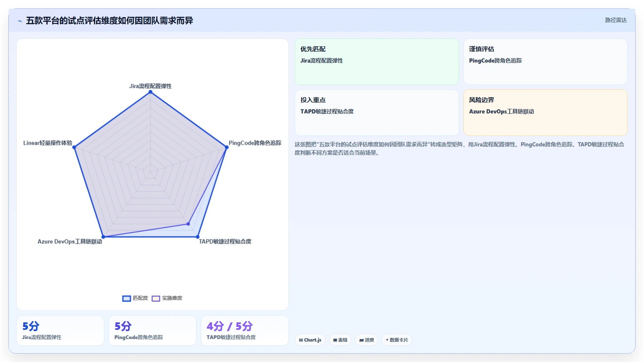Click the TAPD敏捷过程贴合度 axis label
This screenshot has width=644, height=362.
tap(225, 241)
